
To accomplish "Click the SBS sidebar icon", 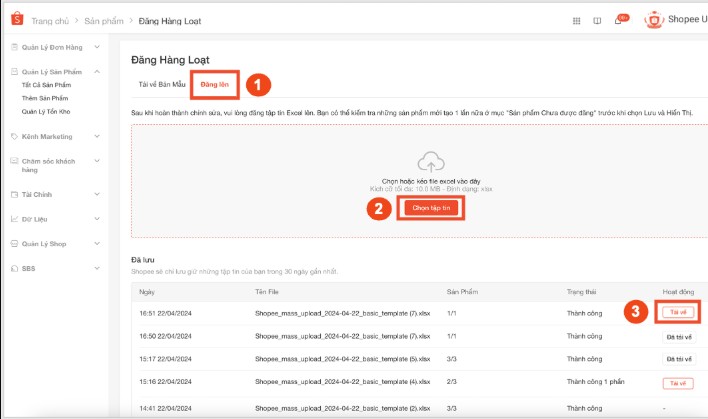I will point(14,268).
